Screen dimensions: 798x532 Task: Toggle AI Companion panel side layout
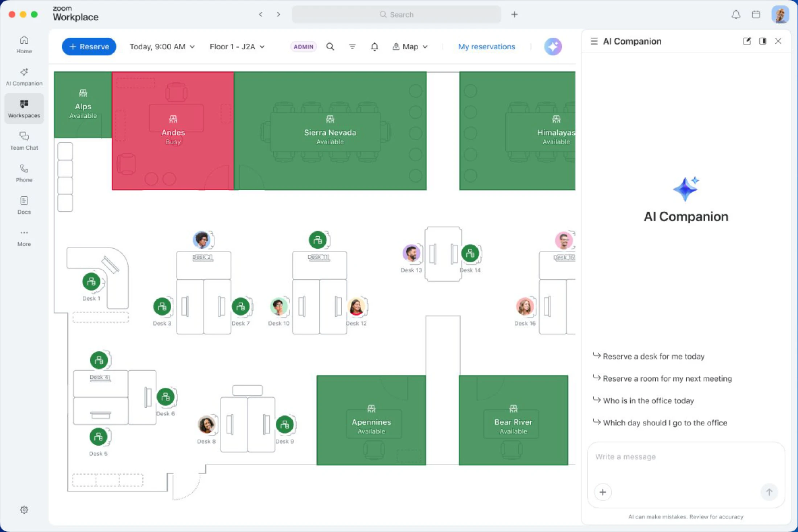pos(762,41)
